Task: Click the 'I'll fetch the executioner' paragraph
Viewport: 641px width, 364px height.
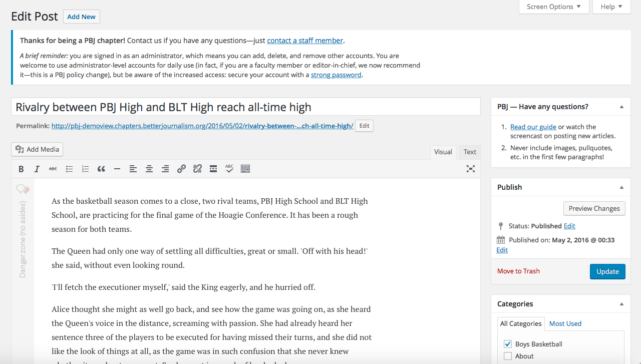Action: click(x=183, y=287)
